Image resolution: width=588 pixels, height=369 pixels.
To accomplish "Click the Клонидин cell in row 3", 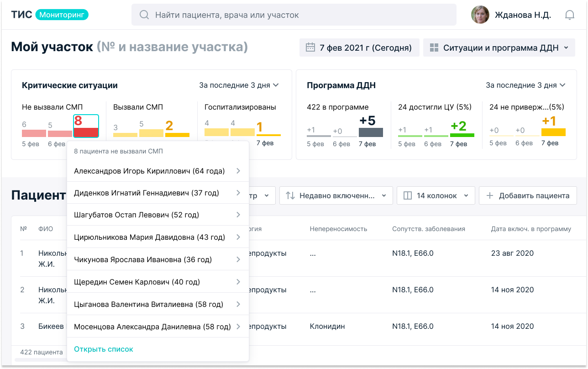I will coord(327,327).
